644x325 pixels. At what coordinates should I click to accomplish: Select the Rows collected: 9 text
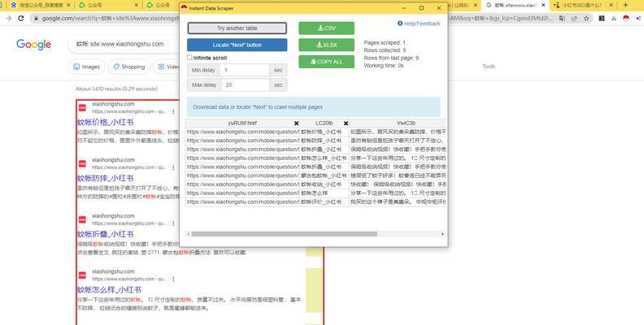click(x=385, y=50)
